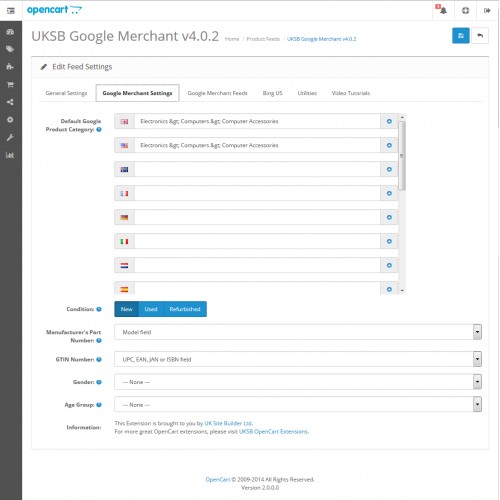This screenshot has width=500, height=500.
Task: Click the Home breadcrumb link
Action: pyautogui.click(x=232, y=39)
